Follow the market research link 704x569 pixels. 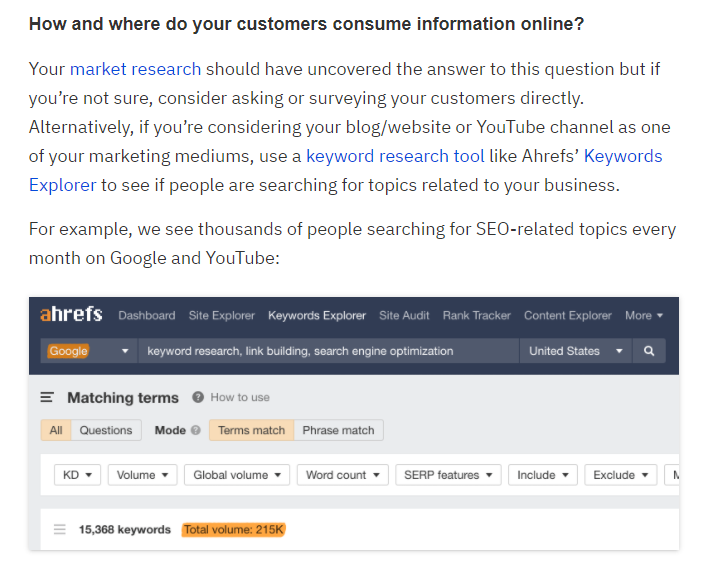(135, 69)
